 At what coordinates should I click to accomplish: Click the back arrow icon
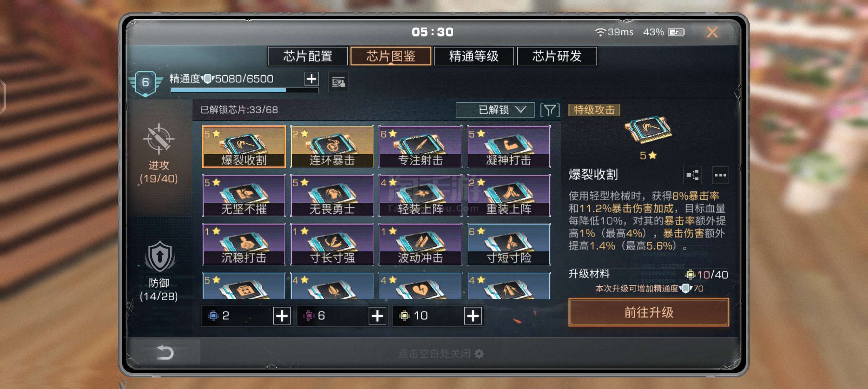[x=165, y=352]
